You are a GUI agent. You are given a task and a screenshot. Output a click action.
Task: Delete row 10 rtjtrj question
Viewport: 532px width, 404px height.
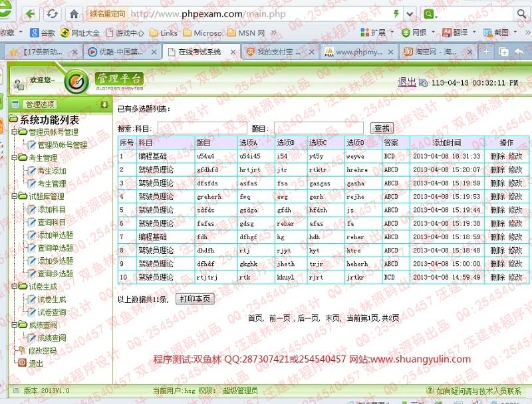[497, 277]
